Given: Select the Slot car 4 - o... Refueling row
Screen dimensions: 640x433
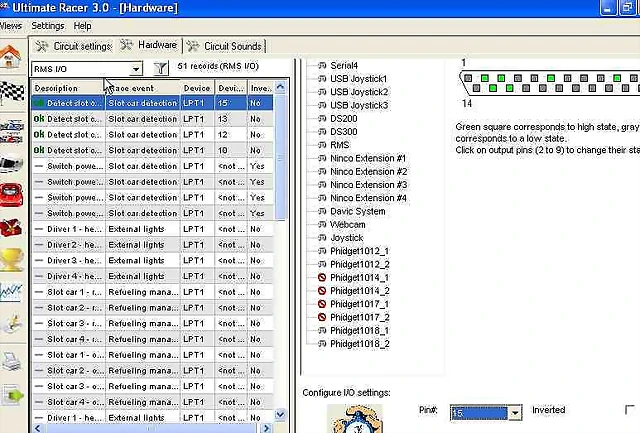Looking at the screenshot, I should pos(153,402).
